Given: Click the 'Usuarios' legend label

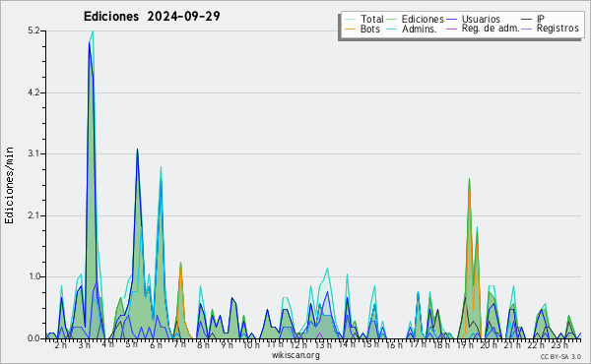Looking at the screenshot, I should pyautogui.click(x=481, y=19).
